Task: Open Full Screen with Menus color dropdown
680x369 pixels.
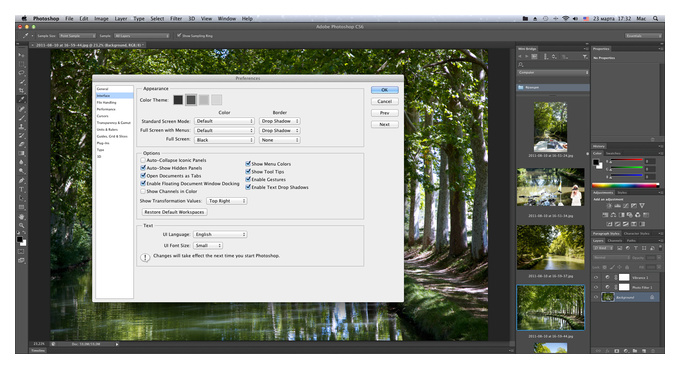Action: tap(224, 131)
